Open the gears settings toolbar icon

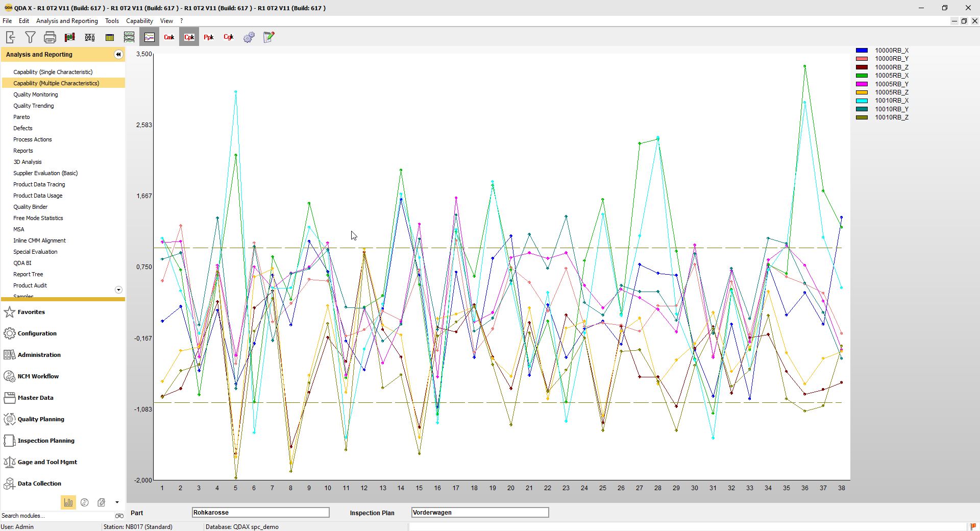click(249, 37)
